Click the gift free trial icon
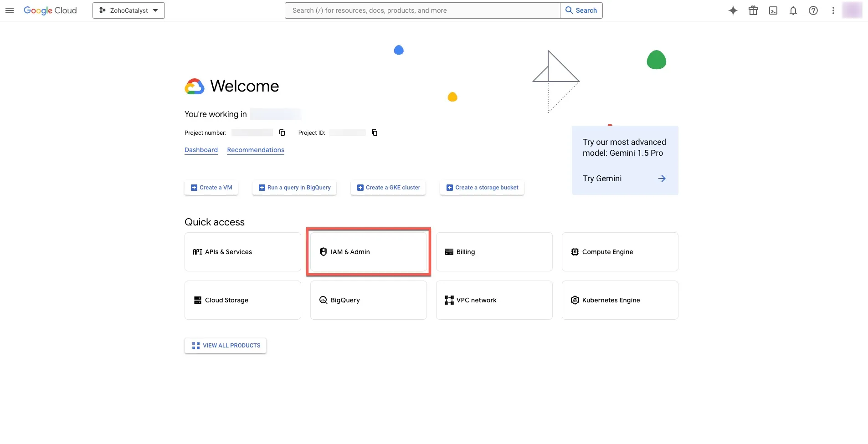This screenshot has width=868, height=444. 753,10
